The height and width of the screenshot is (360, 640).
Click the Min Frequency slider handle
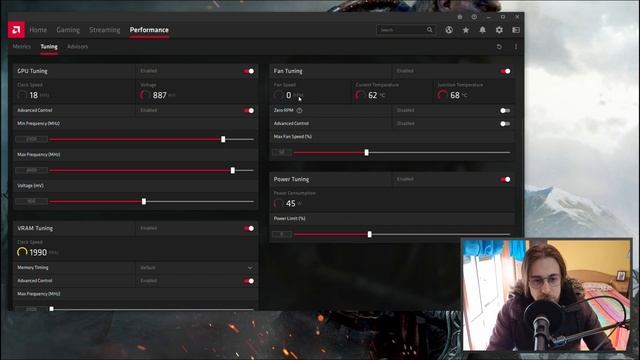coord(223,139)
